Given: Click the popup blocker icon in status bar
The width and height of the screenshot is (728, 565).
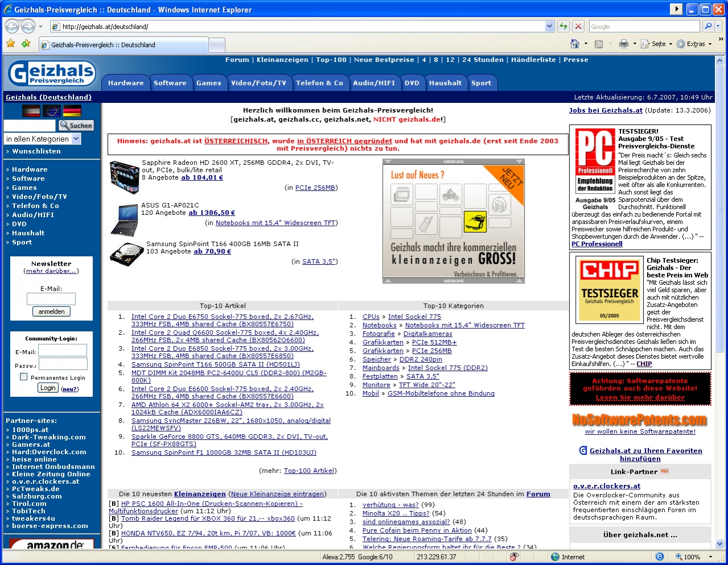Looking at the screenshot, I should click(514, 556).
